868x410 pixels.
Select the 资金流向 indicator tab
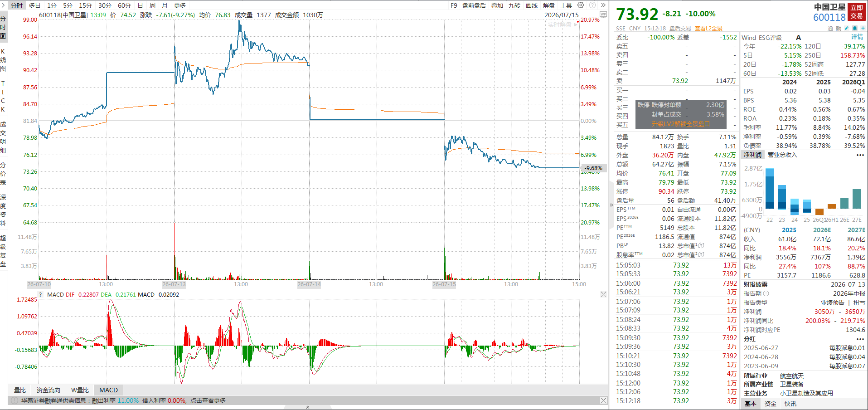48,390
